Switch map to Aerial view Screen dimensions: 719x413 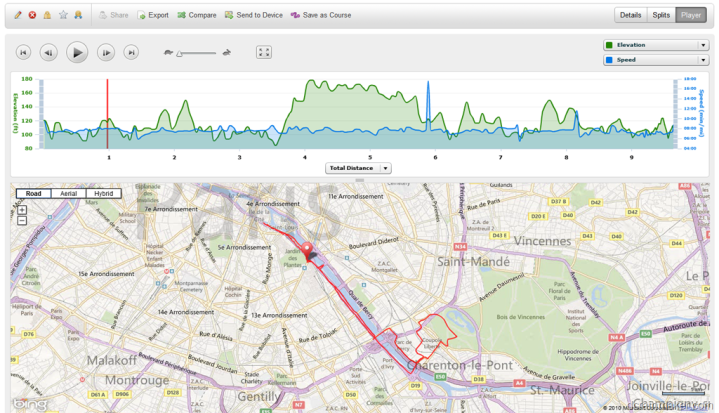click(68, 193)
